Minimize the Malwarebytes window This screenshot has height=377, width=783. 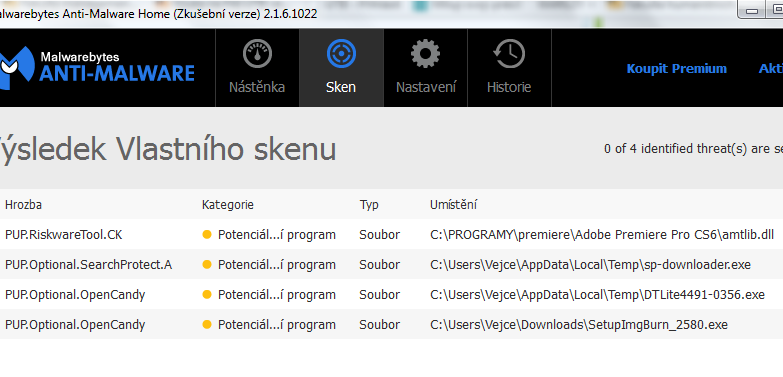753,11
